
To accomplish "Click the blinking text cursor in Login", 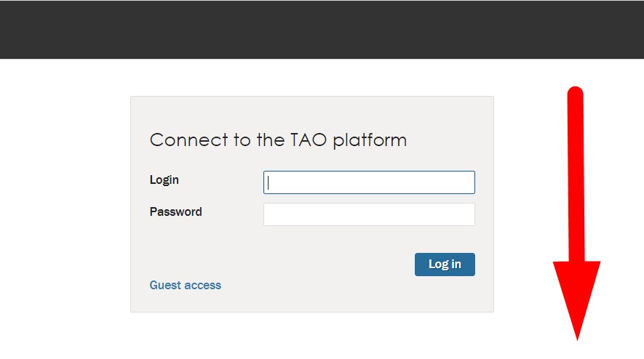I will click(x=269, y=182).
